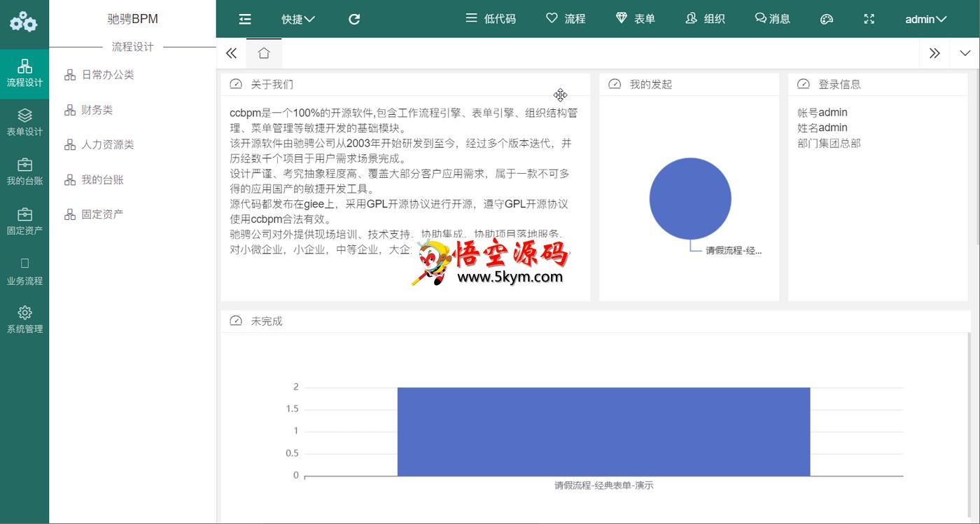Select 日常办公类 in flow design list
Viewport: 980px width, 524px height.
click(x=108, y=75)
